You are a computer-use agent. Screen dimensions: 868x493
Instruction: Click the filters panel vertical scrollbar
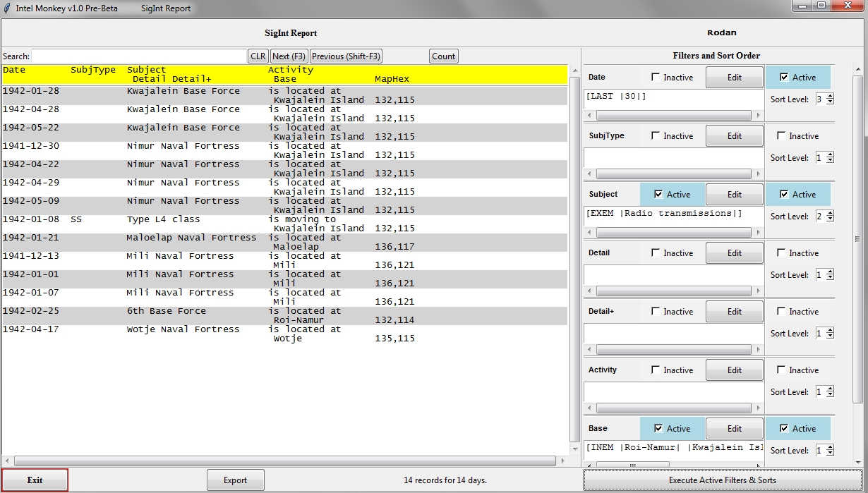[858, 264]
